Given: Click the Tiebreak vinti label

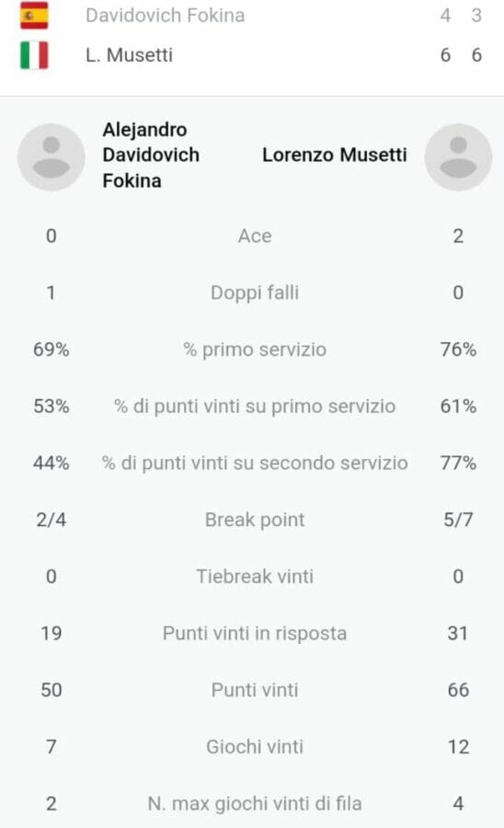Looking at the screenshot, I should click(x=255, y=577).
